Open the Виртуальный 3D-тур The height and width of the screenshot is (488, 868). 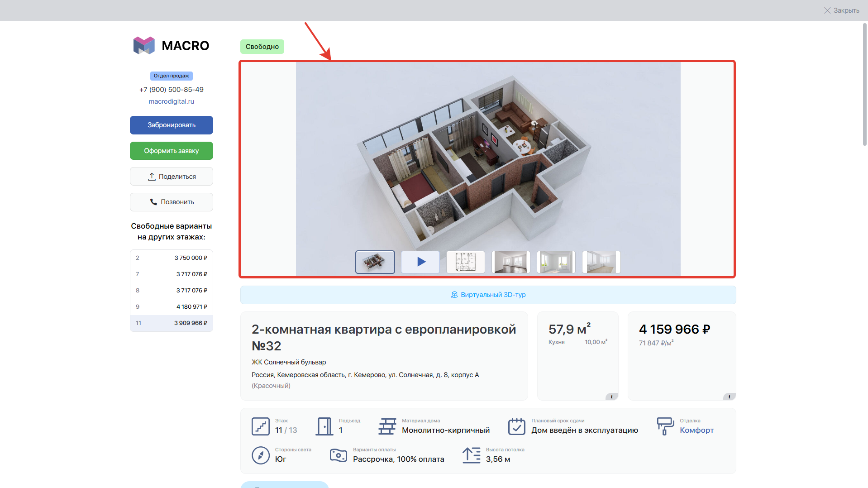coord(488,295)
